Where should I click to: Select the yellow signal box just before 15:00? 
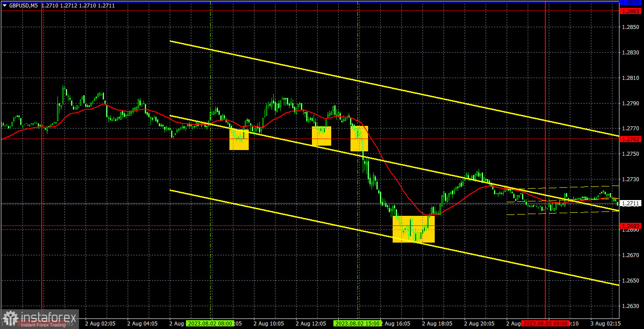point(359,139)
